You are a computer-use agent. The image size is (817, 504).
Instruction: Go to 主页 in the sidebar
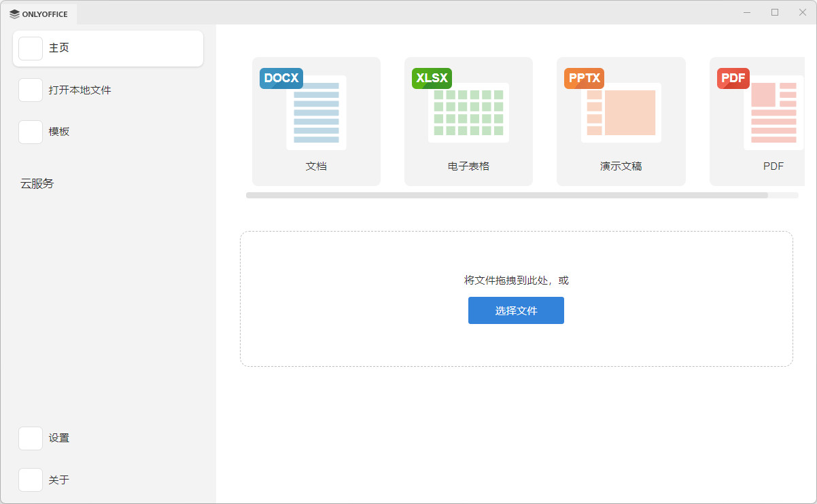59,48
